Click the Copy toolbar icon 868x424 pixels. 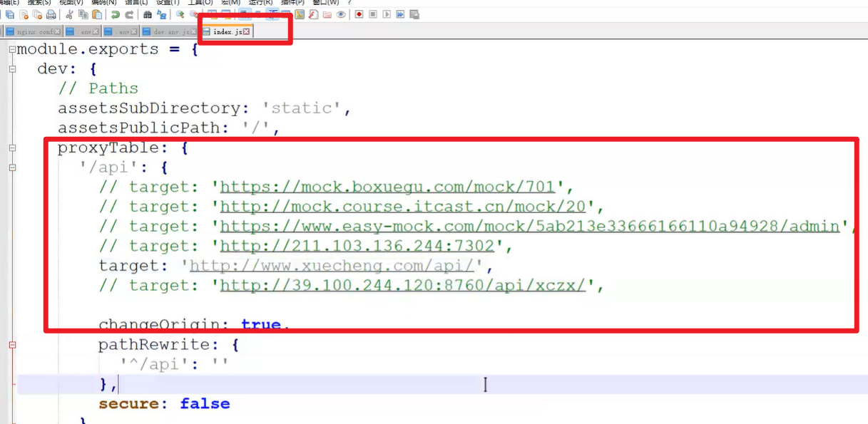pyautogui.click(x=83, y=14)
